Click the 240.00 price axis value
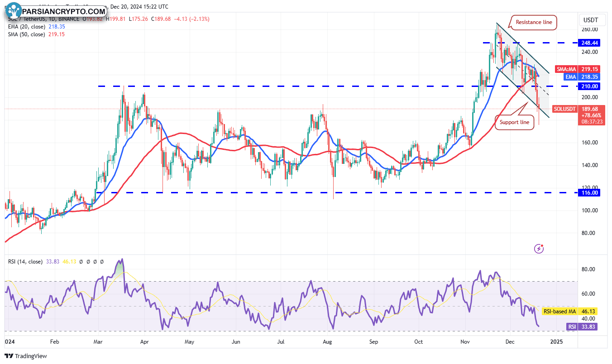The height and width of the screenshot is (364, 612). click(590, 52)
